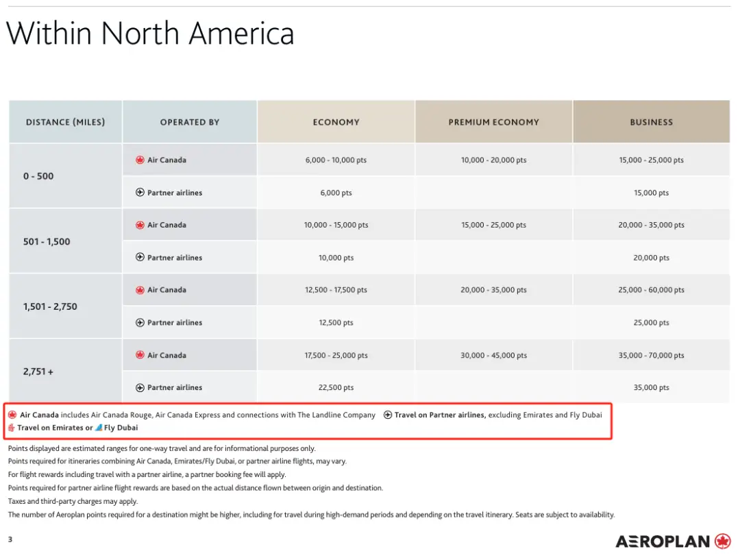This screenshot has width=740, height=560.
Task: Select the Premium Economy column header
Action: tap(493, 122)
